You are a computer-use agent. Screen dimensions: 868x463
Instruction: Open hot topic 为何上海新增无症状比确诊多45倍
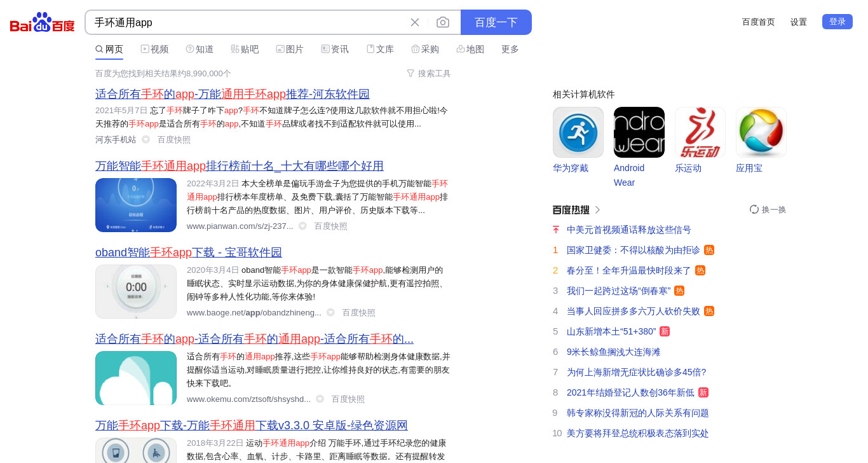(x=637, y=372)
